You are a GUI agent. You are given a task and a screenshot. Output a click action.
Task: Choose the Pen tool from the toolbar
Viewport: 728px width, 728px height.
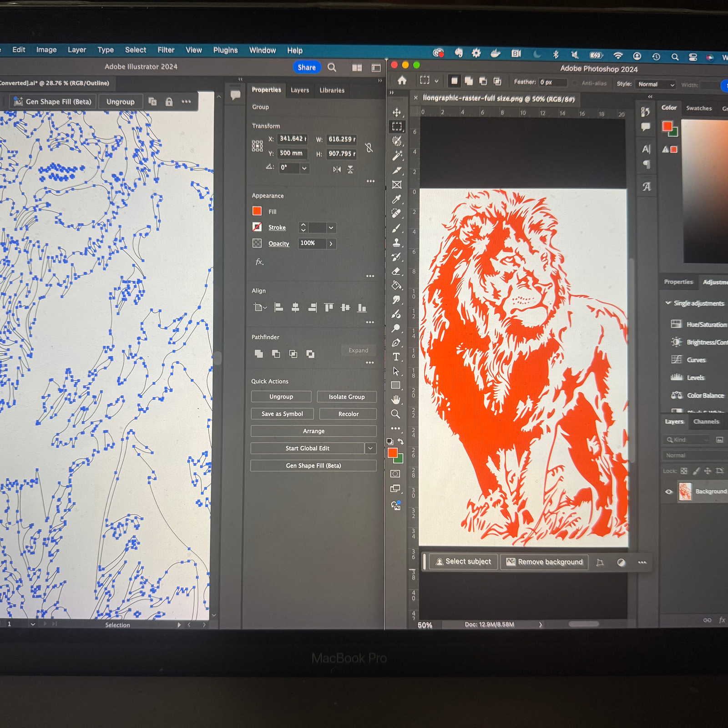pyautogui.click(x=396, y=343)
